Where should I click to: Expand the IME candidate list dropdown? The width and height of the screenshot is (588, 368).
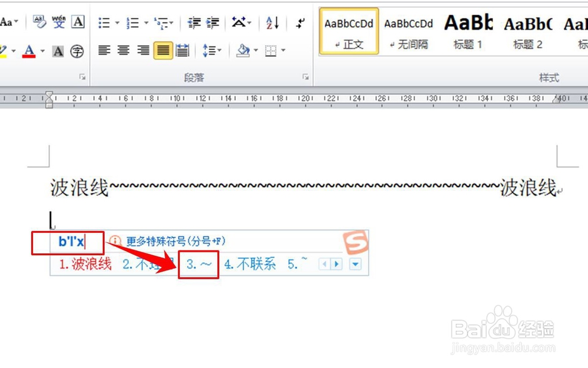tap(355, 264)
